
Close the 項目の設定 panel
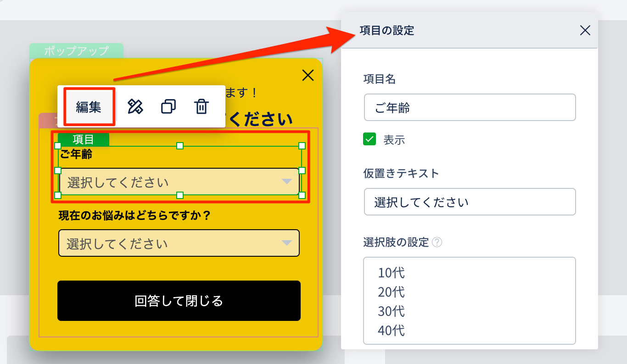[x=585, y=31]
